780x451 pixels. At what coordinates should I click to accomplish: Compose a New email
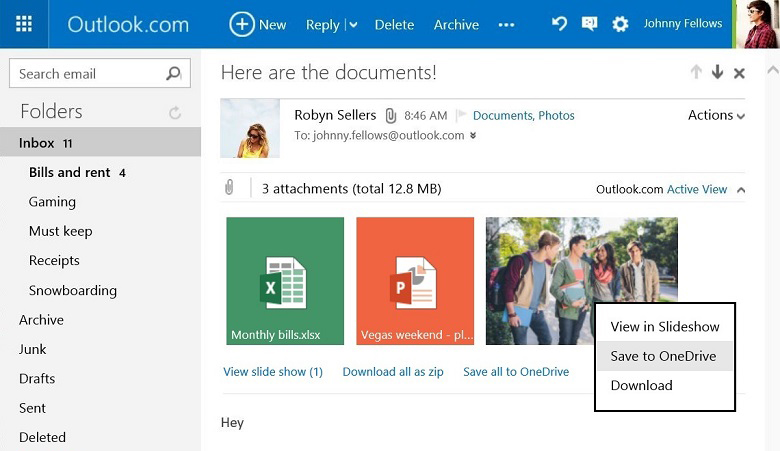[258, 24]
